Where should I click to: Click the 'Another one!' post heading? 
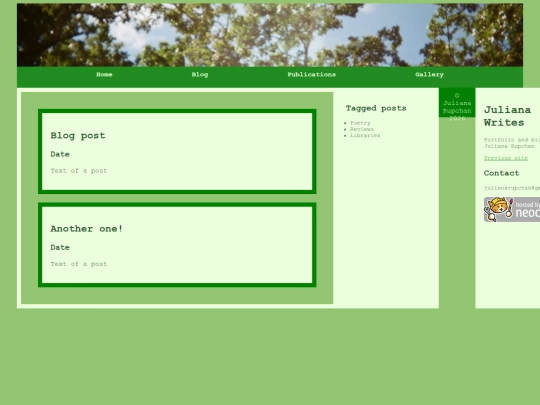coord(86,229)
